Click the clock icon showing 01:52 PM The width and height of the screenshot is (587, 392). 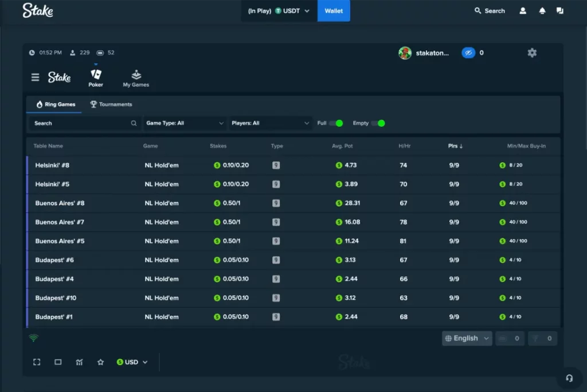click(32, 53)
